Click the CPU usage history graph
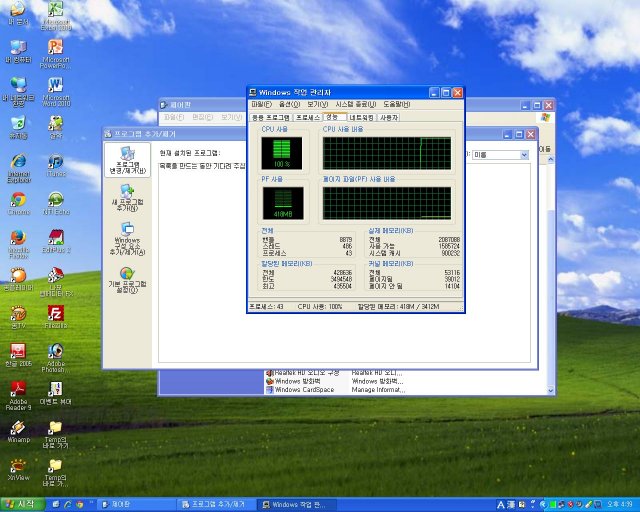 click(387, 153)
